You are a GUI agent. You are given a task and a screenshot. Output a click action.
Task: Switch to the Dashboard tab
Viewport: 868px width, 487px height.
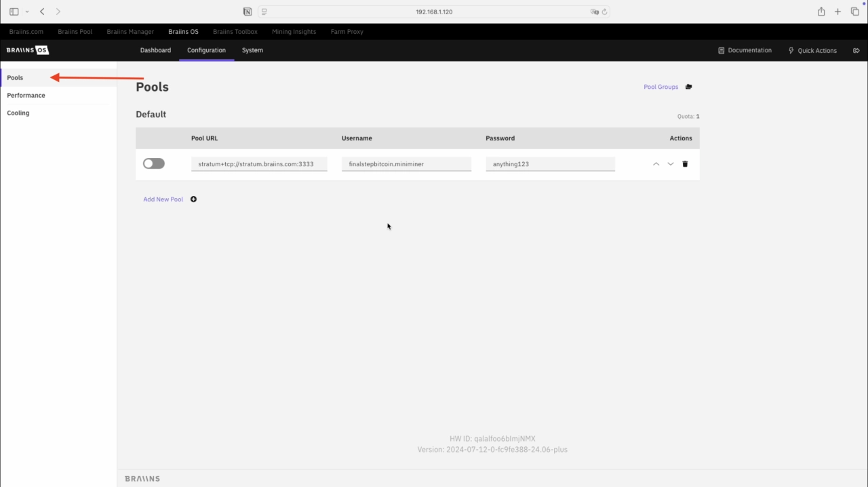coord(155,50)
